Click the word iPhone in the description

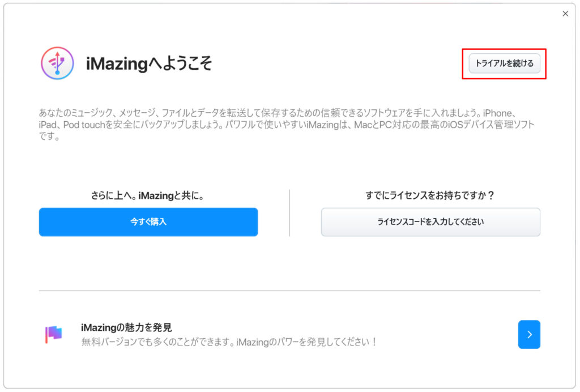pyautogui.click(x=497, y=113)
